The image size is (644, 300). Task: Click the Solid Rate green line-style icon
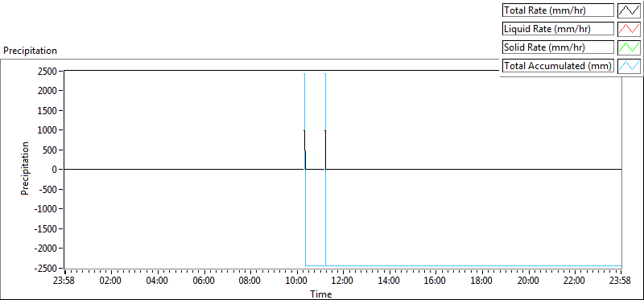point(630,47)
